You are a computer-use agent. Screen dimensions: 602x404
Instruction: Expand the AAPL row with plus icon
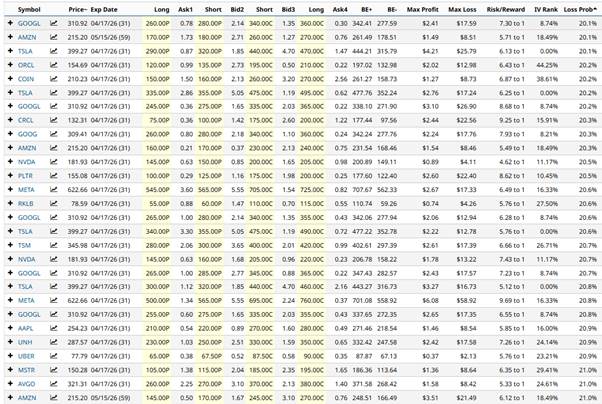[10, 328]
